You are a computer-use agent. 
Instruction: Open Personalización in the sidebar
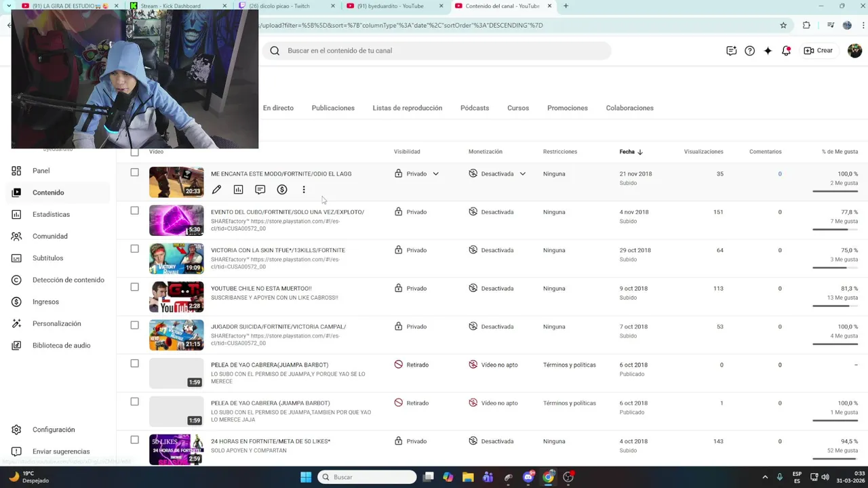(56, 323)
